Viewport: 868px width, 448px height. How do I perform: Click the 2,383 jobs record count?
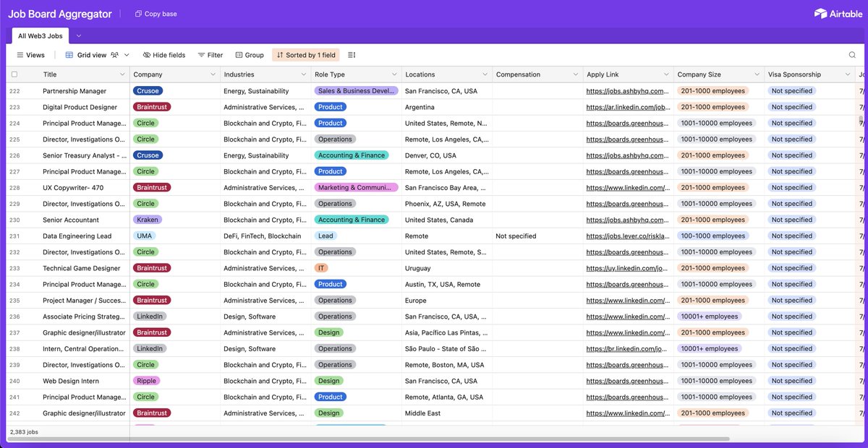click(24, 431)
